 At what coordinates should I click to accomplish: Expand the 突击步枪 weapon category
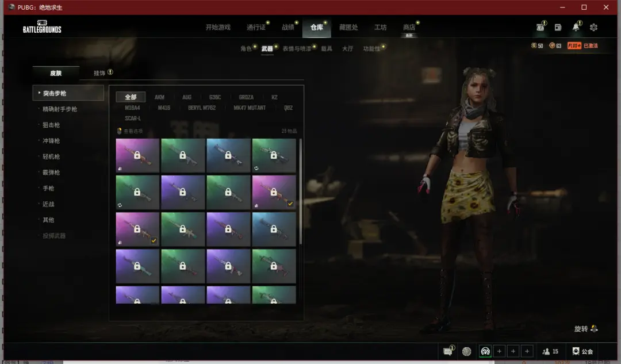68,93
